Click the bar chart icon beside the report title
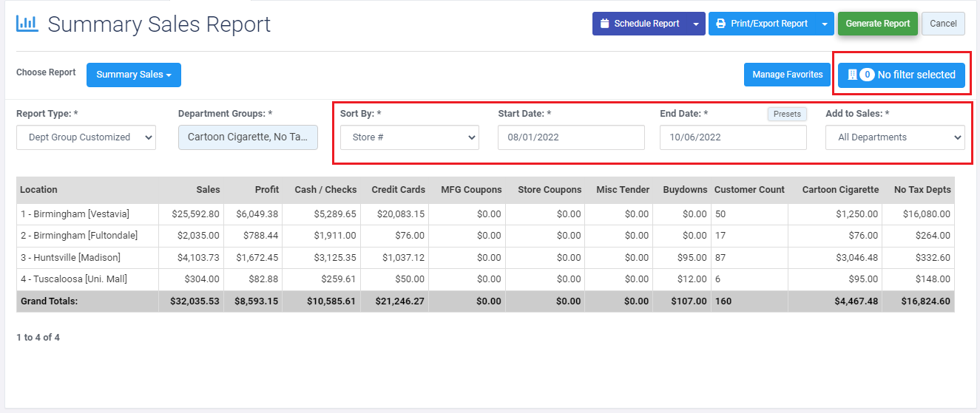The width and height of the screenshot is (980, 413). coord(27,24)
